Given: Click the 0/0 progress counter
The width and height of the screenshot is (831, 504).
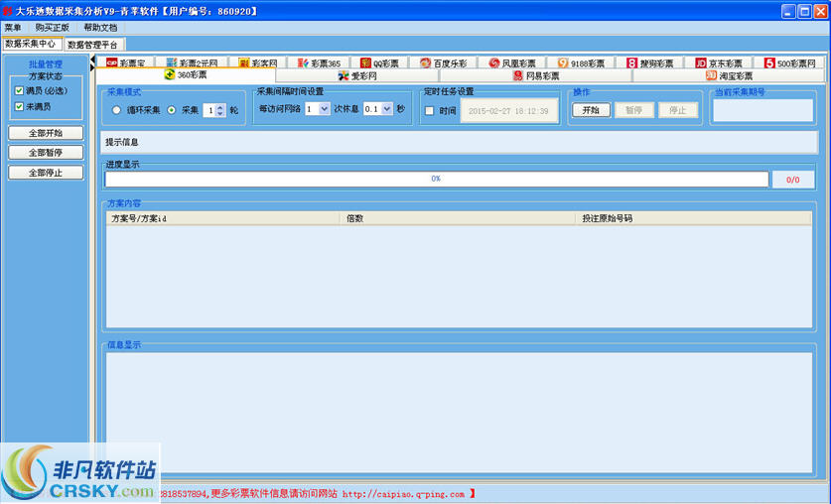Looking at the screenshot, I should click(793, 180).
